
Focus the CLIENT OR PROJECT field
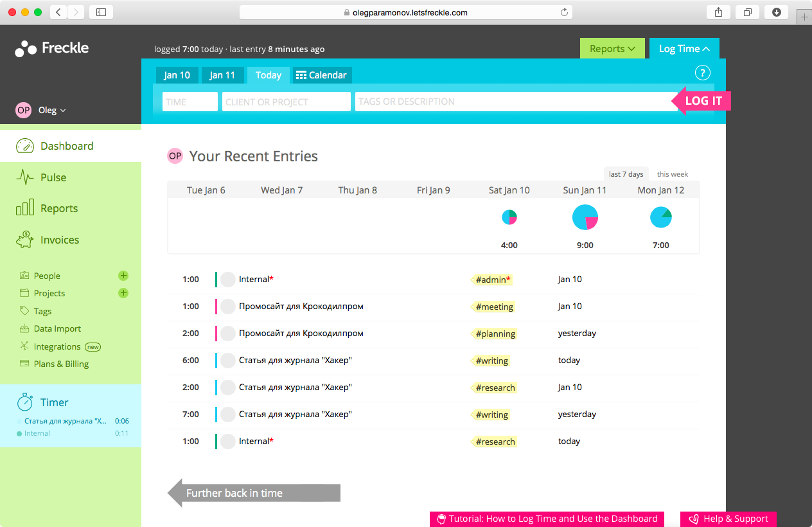click(x=287, y=102)
